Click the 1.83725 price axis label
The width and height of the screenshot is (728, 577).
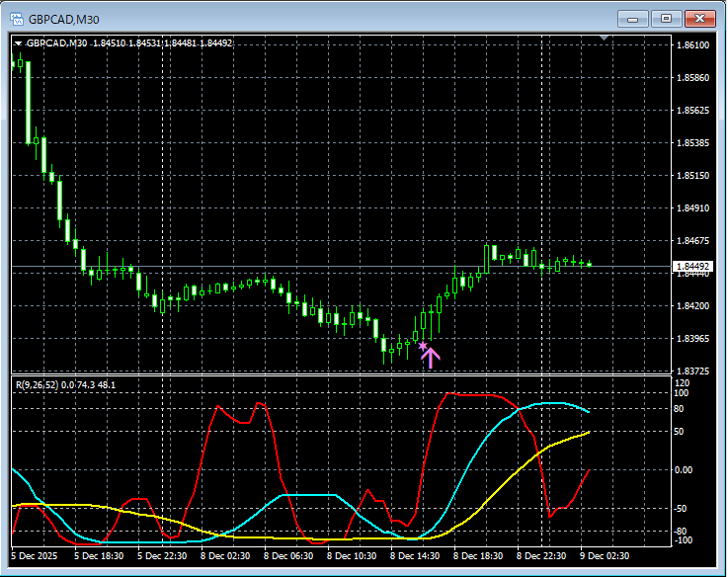[x=691, y=371]
